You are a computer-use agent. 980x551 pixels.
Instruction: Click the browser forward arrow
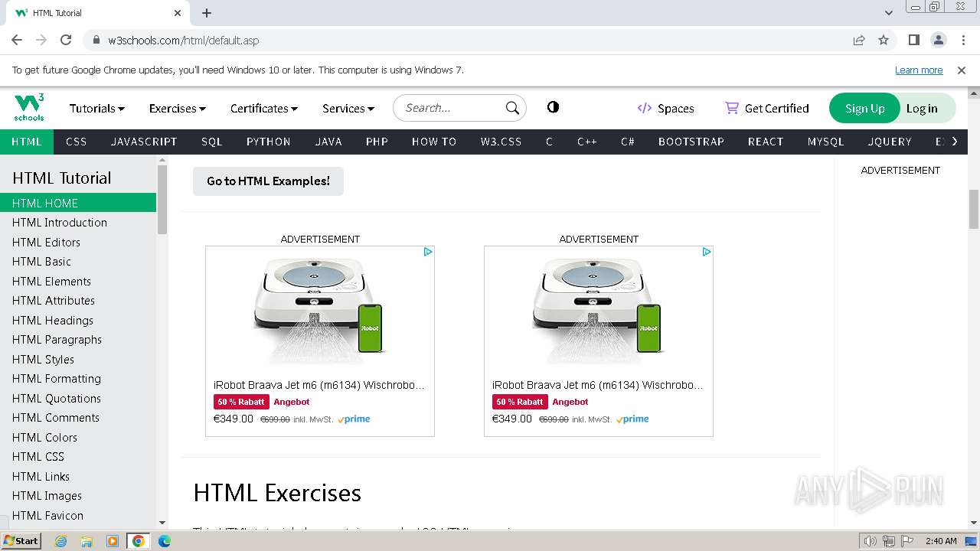tap(41, 40)
